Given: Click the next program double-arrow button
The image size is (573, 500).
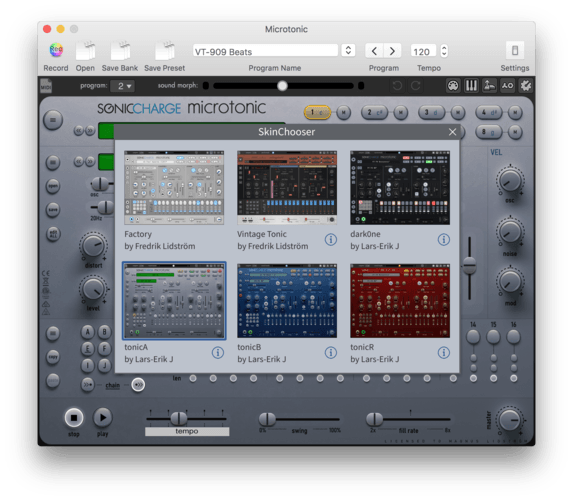Looking at the screenshot, I should click(x=90, y=130).
